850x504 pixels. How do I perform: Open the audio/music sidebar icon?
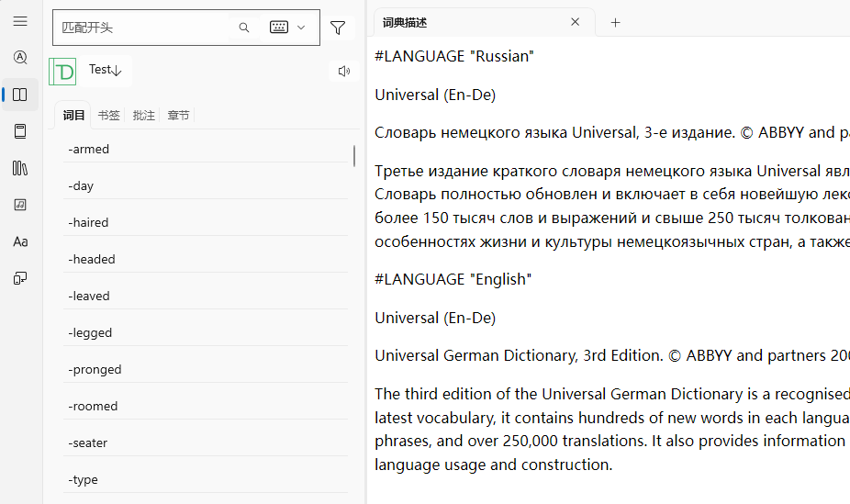tap(20, 205)
